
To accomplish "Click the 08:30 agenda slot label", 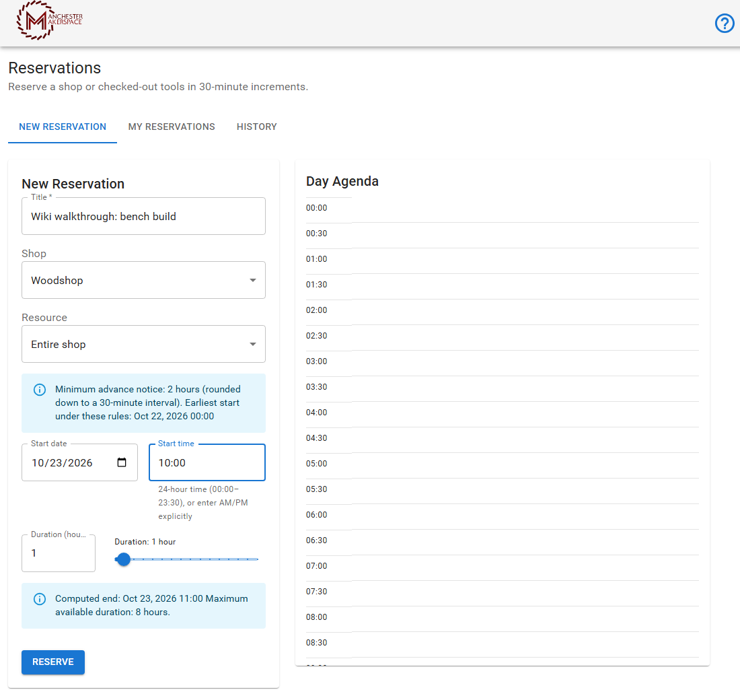I will [316, 642].
